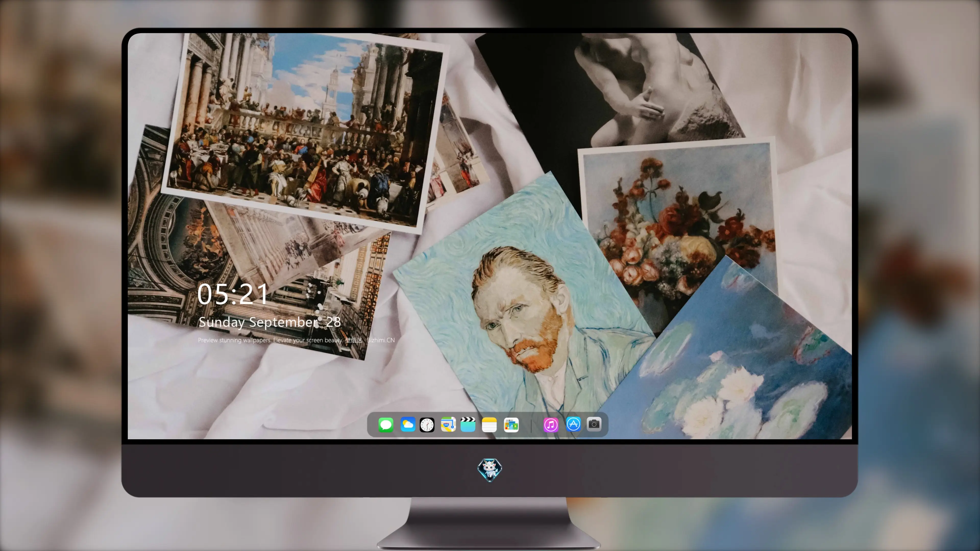Open the App Store icon
980x551 pixels.
click(x=573, y=424)
